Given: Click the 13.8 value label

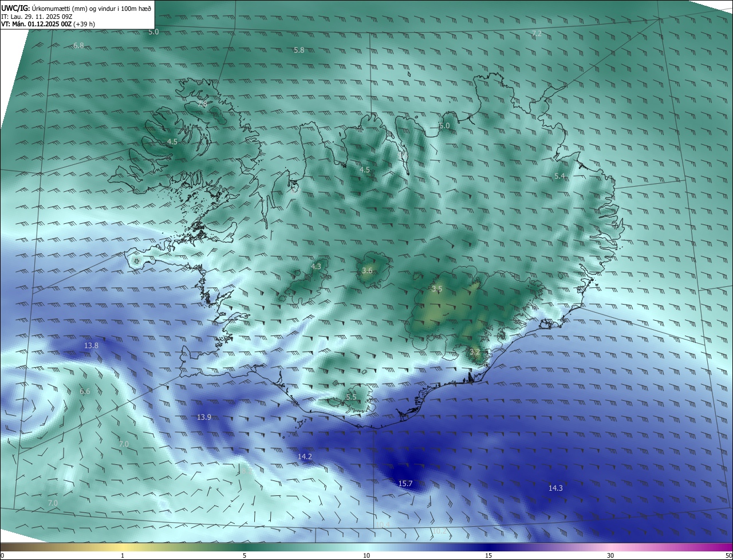Looking at the screenshot, I should [x=91, y=346].
